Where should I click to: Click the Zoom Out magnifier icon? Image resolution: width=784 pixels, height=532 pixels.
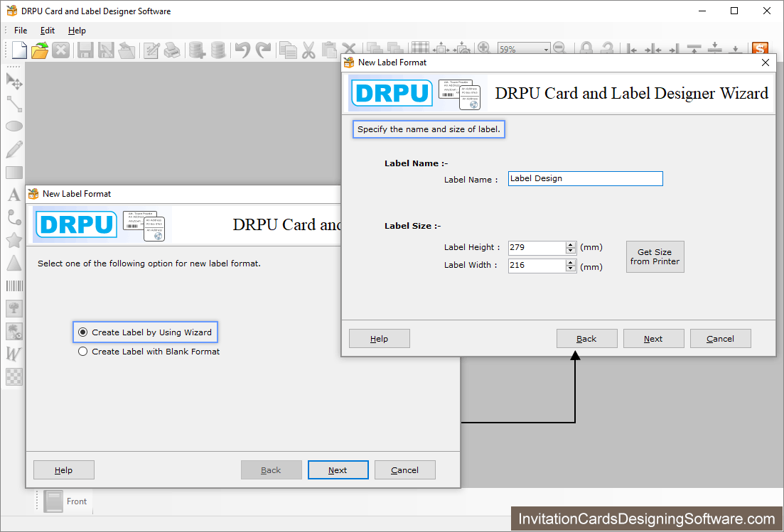pyautogui.click(x=559, y=48)
